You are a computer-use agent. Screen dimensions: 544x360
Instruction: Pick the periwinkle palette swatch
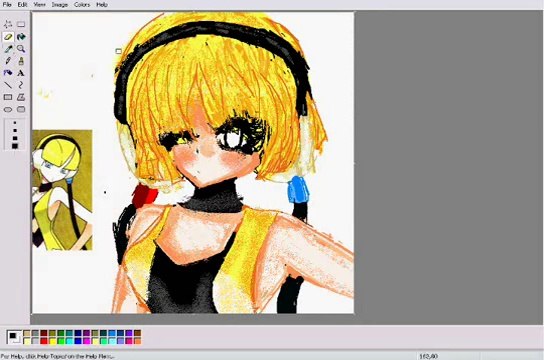[x=121, y=341]
